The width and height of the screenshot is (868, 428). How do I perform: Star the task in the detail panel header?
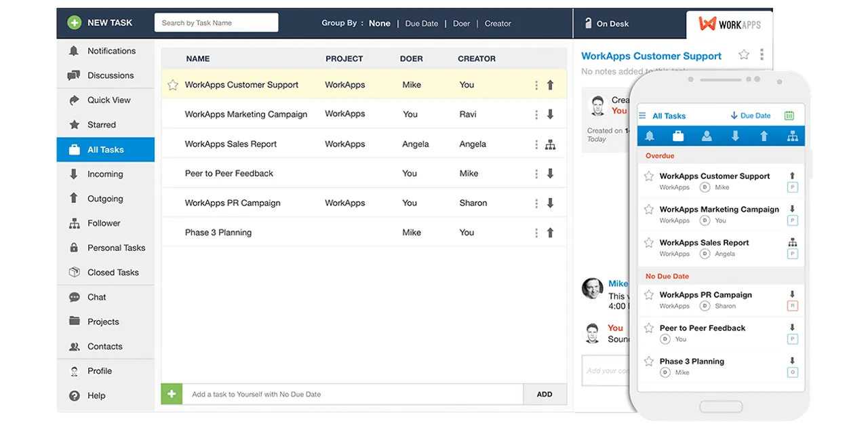pyautogui.click(x=744, y=55)
